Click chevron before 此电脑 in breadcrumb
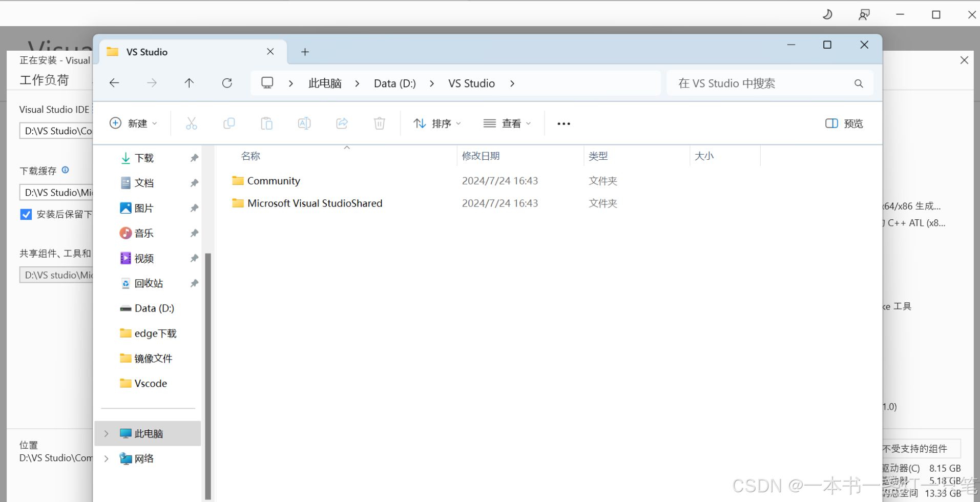The image size is (980, 502). [x=291, y=83]
